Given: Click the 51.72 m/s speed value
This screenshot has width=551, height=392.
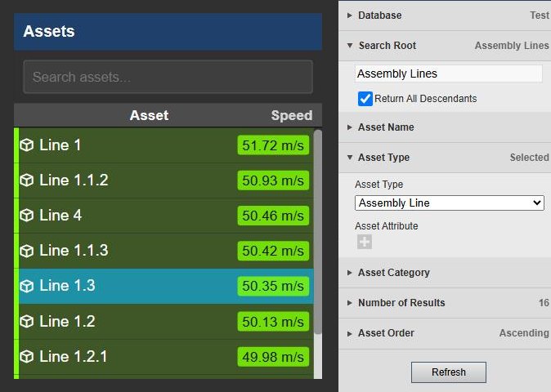Looking at the screenshot, I should [x=273, y=145].
